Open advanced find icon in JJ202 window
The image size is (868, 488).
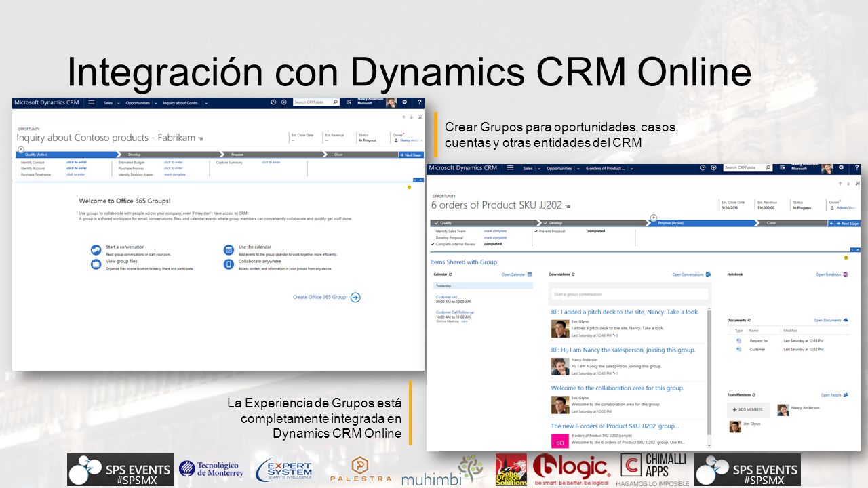[783, 167]
